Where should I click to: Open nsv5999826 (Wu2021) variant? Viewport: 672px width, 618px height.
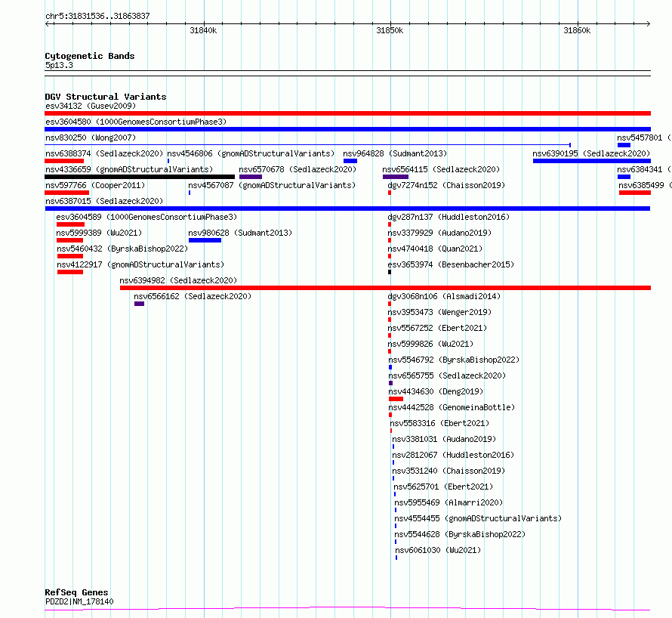point(430,344)
